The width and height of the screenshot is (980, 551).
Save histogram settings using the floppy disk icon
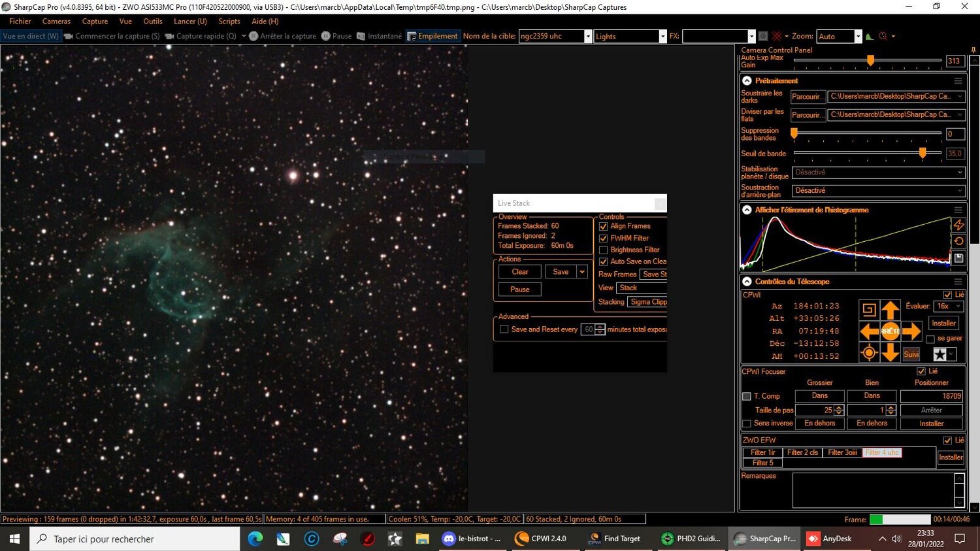(958, 258)
